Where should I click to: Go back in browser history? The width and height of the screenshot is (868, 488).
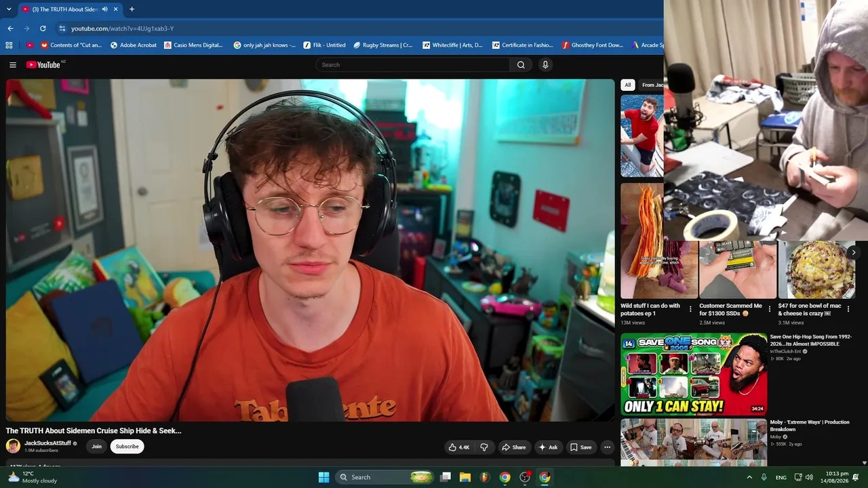point(10,28)
